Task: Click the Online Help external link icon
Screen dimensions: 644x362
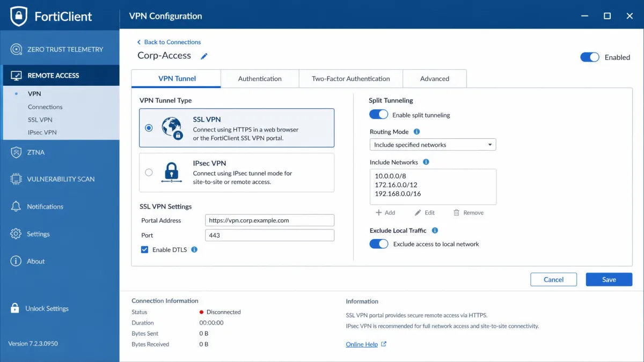Action: [384, 344]
